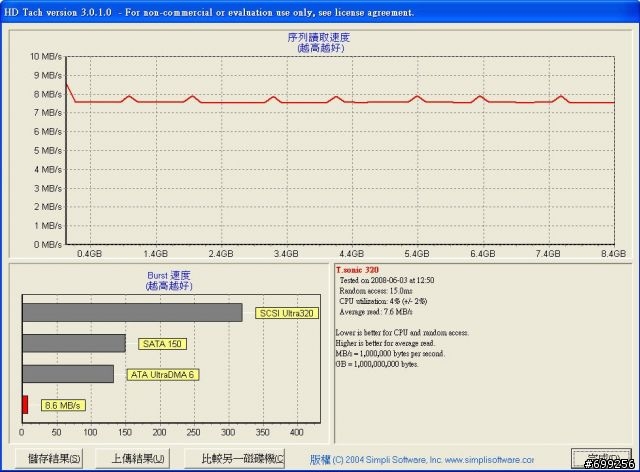Click the 版權 (C) 2004 Simpli Software text
This screenshot has width=640, height=472.
376,460
